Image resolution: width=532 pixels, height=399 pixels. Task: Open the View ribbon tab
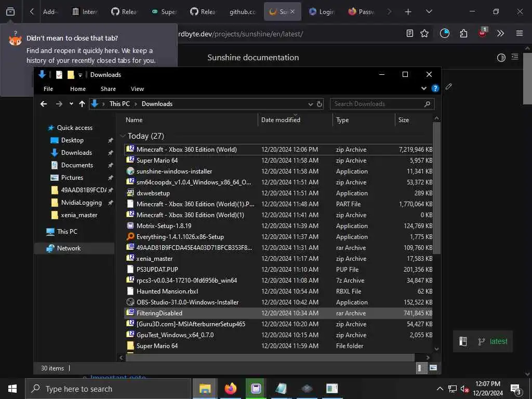[x=137, y=89]
